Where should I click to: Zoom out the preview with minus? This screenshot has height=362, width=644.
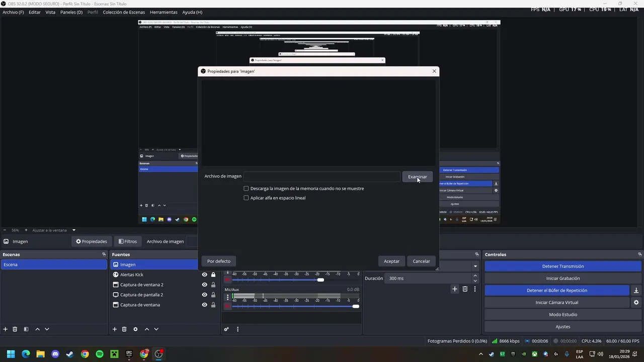point(5,230)
